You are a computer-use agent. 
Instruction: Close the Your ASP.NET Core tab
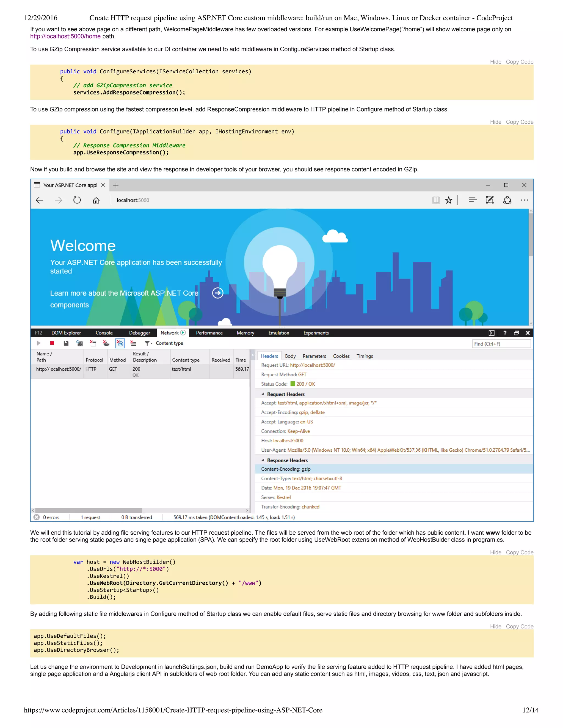pos(103,185)
